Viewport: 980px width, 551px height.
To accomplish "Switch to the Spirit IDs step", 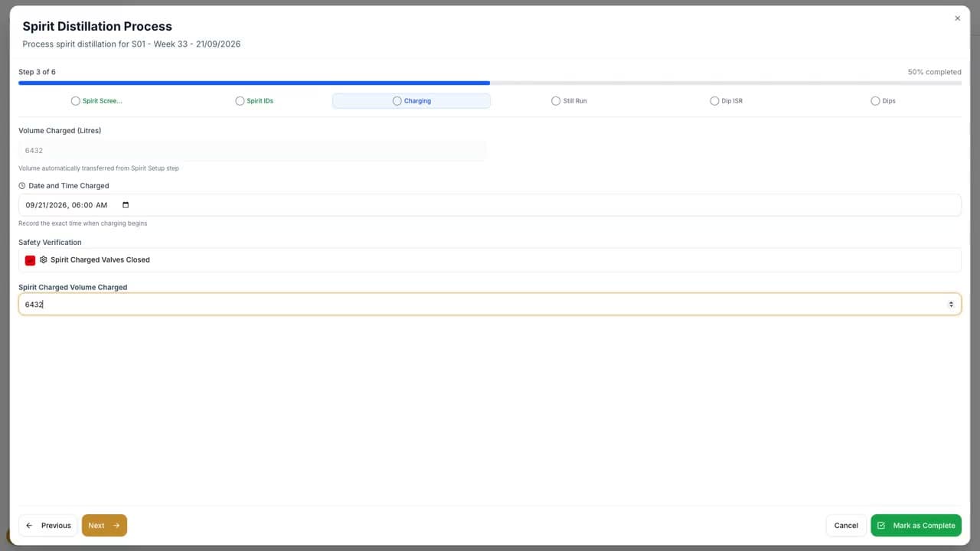I will tap(254, 101).
